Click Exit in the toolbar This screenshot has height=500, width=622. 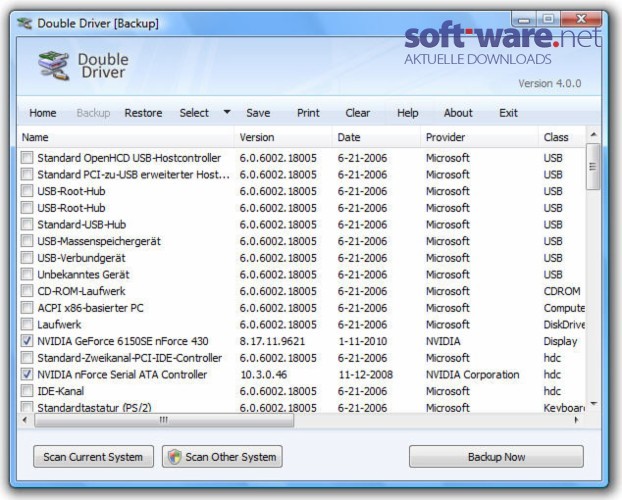tap(508, 113)
